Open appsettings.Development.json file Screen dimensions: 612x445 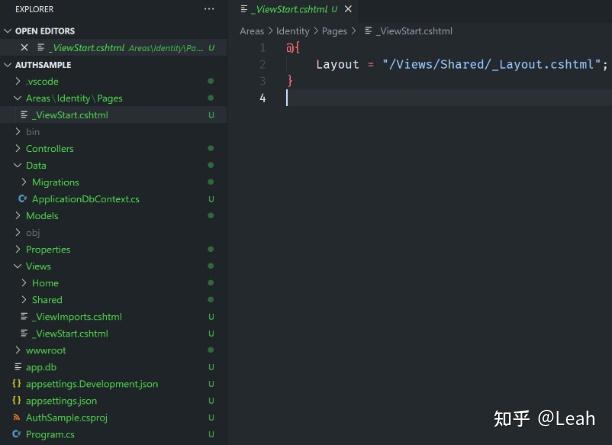tap(113, 384)
